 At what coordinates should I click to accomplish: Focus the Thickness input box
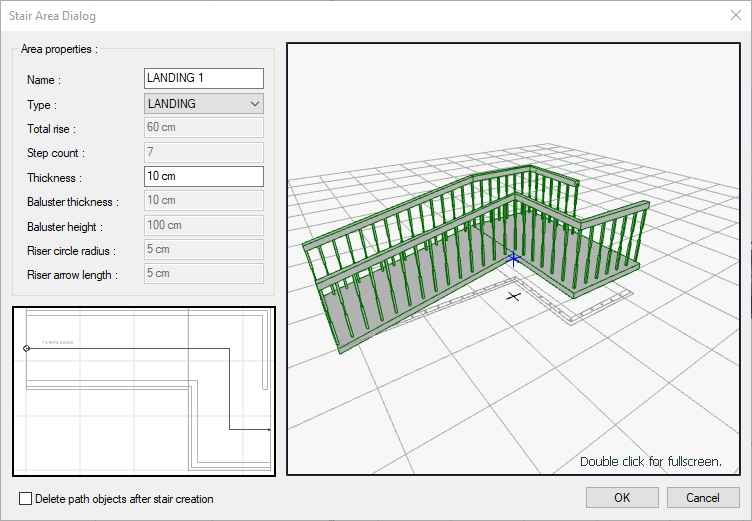point(204,177)
